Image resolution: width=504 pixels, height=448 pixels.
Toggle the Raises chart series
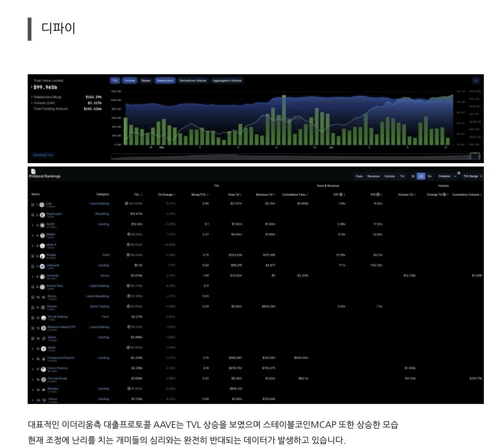point(146,81)
